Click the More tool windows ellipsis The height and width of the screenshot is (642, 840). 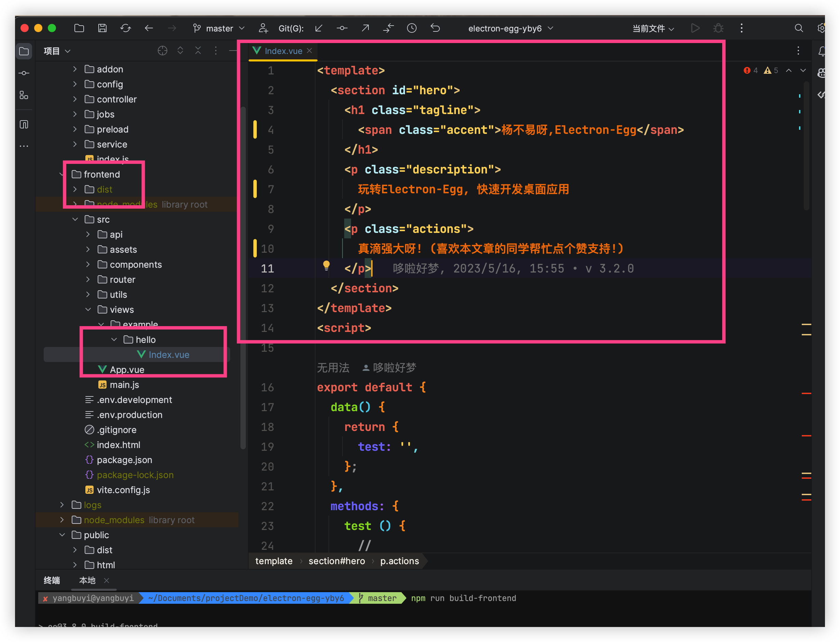(x=24, y=146)
